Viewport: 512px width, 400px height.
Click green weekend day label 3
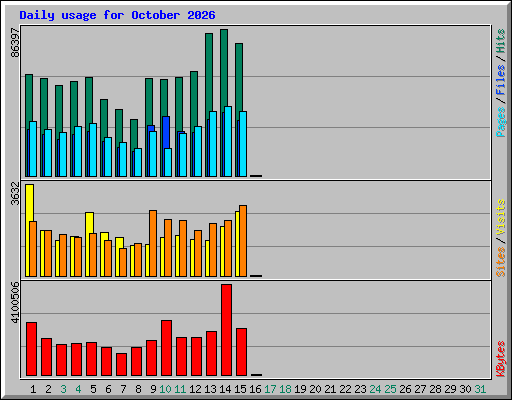(x=63, y=389)
